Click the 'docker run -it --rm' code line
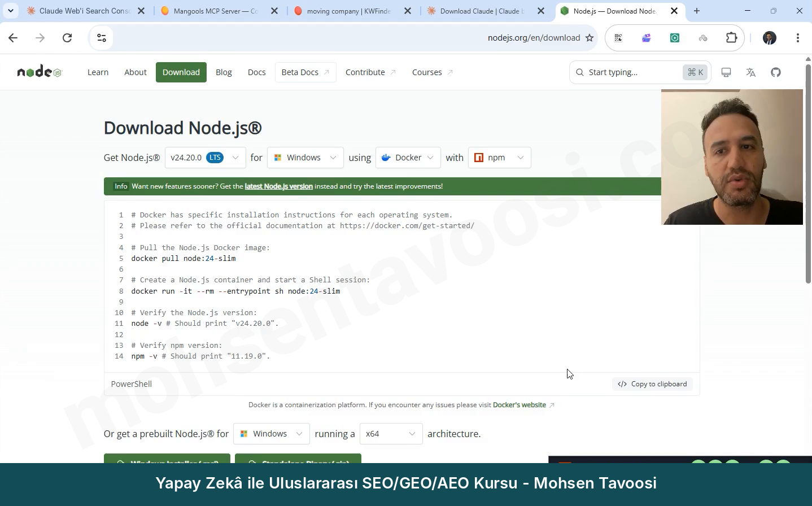This screenshot has height=506, width=812. coord(235,291)
